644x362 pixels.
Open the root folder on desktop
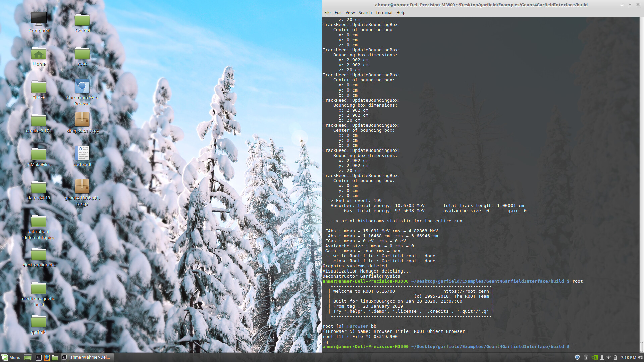pos(82,56)
